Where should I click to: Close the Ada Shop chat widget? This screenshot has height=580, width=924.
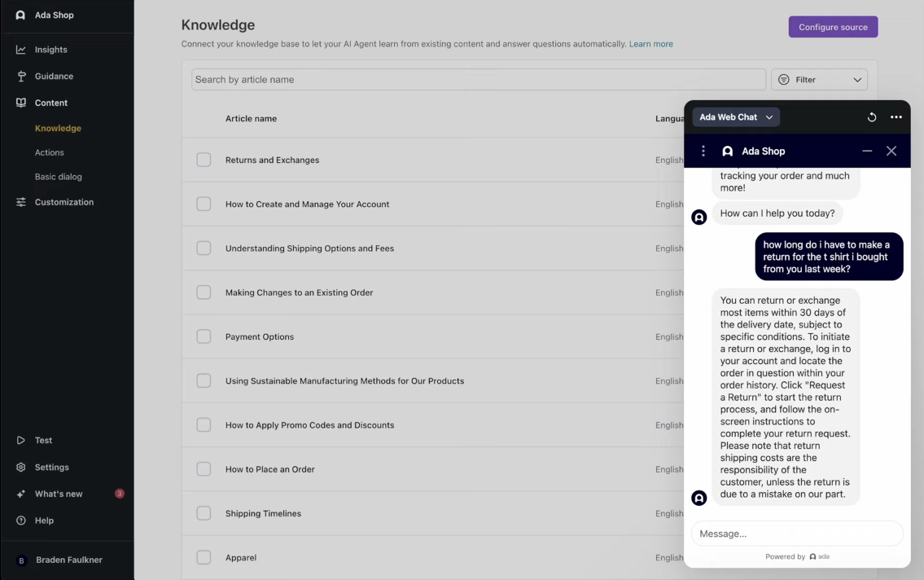tap(891, 151)
